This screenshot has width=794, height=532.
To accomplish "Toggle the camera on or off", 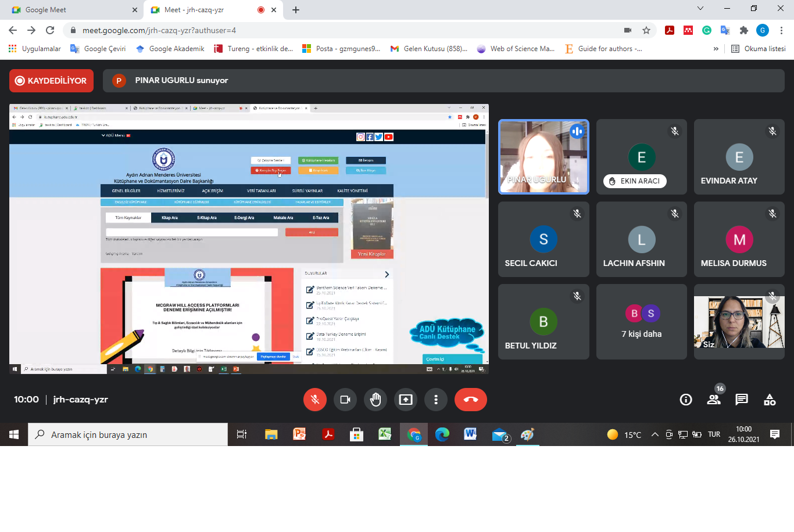I will coord(345,400).
